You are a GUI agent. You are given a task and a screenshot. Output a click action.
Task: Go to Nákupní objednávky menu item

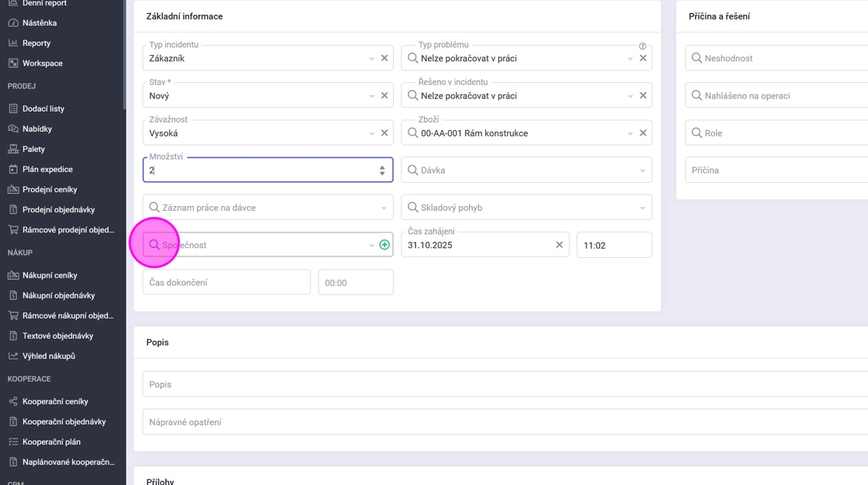click(58, 295)
